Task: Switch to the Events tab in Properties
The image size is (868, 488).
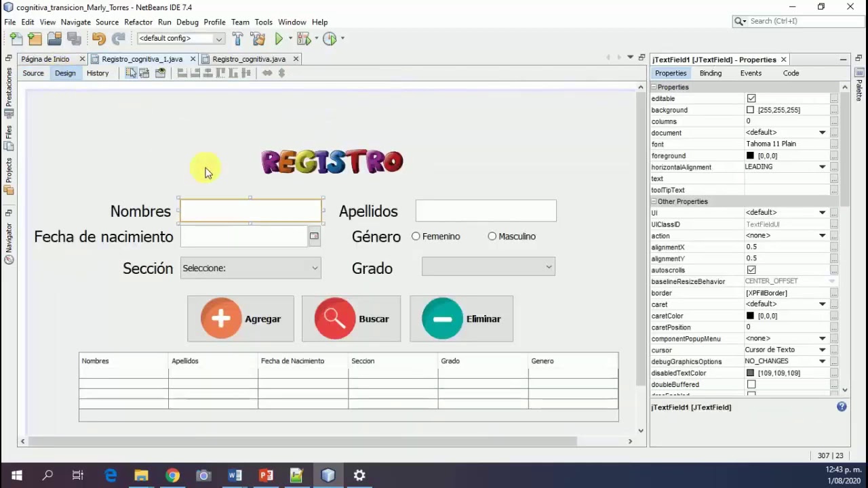Action: [x=751, y=73]
